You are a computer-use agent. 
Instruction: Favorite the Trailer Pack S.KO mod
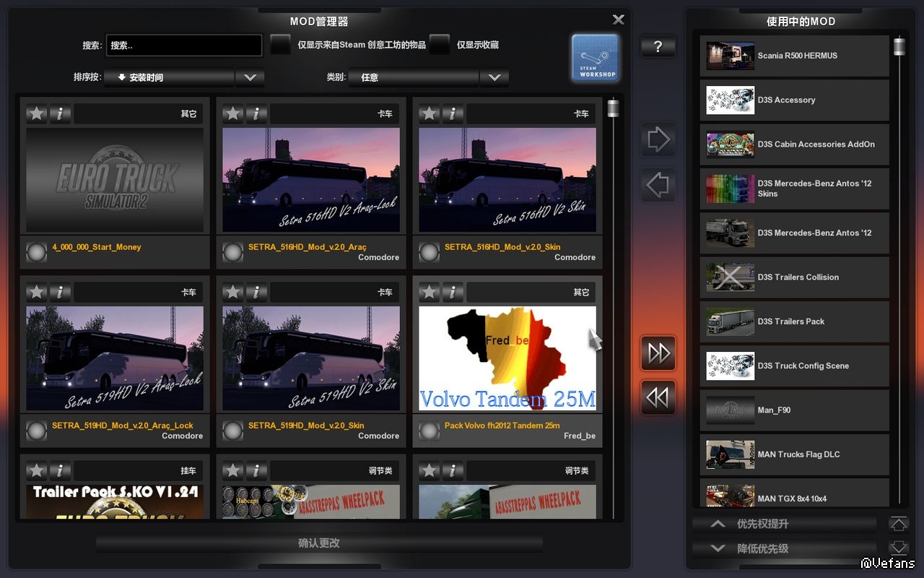pos(37,471)
